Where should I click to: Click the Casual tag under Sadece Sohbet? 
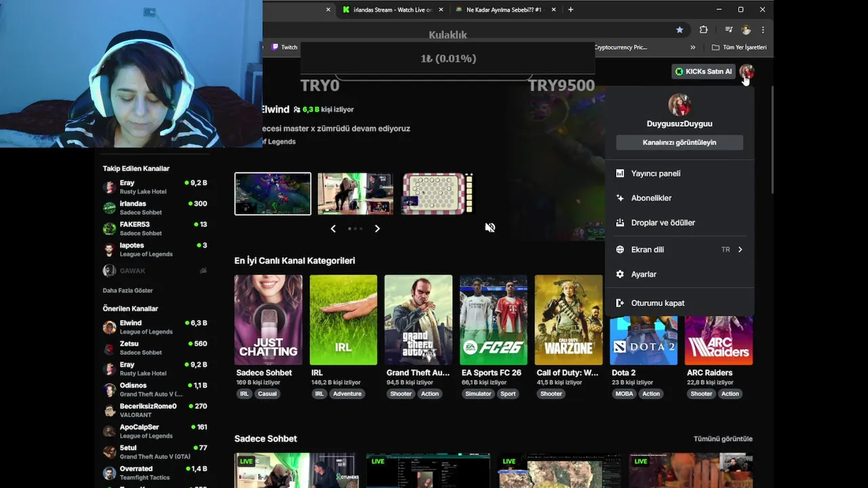click(x=267, y=394)
